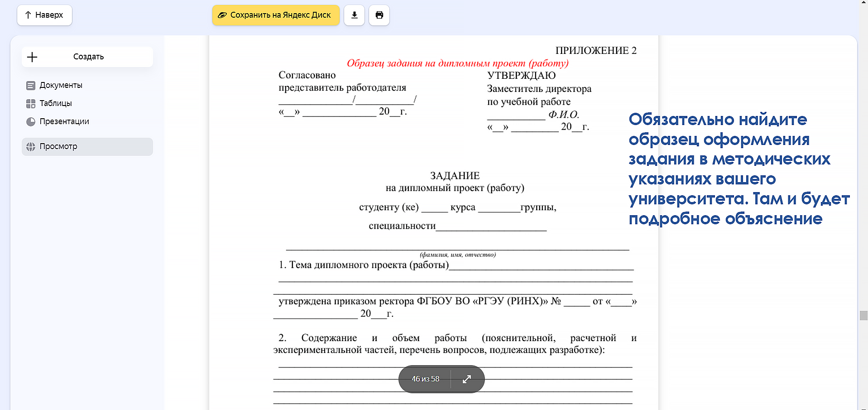Click the word УТВЕРЖДАЮ in document
This screenshot has height=410, width=868.
click(x=521, y=75)
